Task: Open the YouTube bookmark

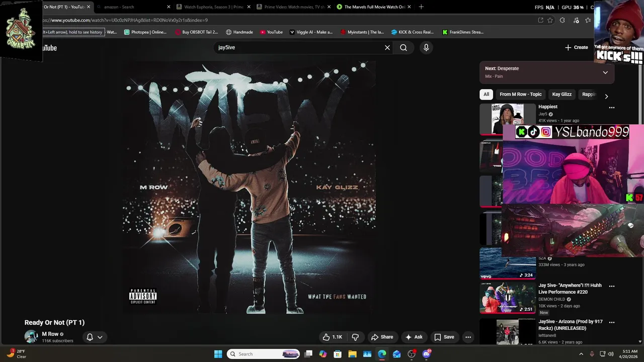Action: (271, 32)
